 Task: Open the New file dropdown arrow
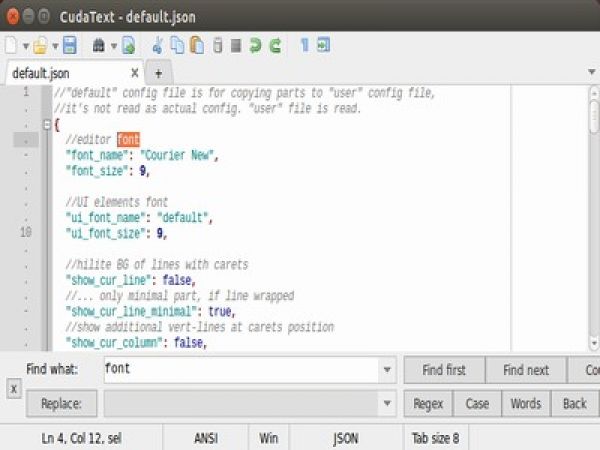pyautogui.click(x=26, y=47)
